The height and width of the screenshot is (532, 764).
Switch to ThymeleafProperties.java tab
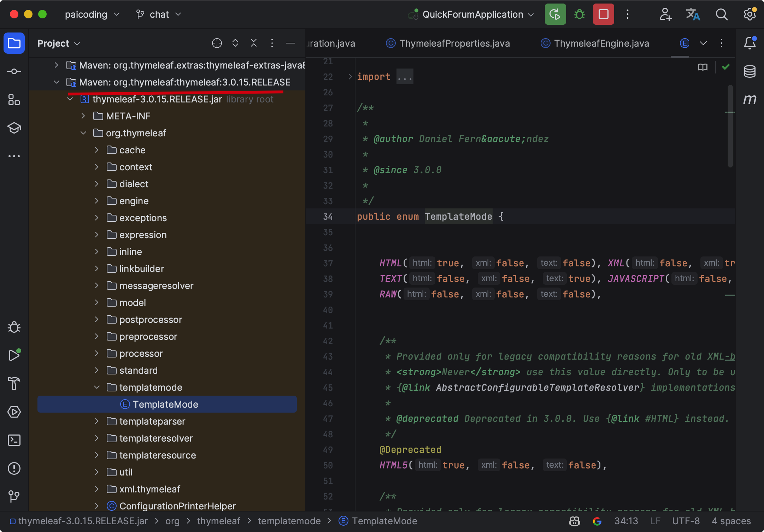coord(454,43)
